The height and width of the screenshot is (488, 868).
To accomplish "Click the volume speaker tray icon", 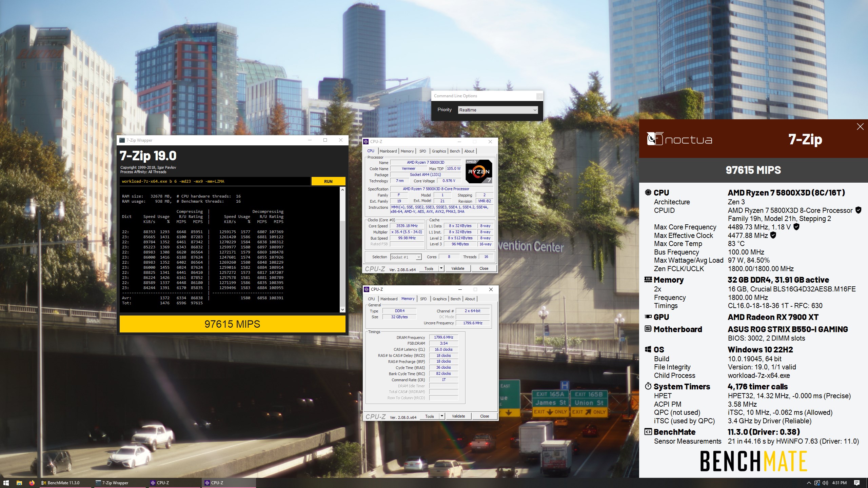I will pyautogui.click(x=825, y=483).
